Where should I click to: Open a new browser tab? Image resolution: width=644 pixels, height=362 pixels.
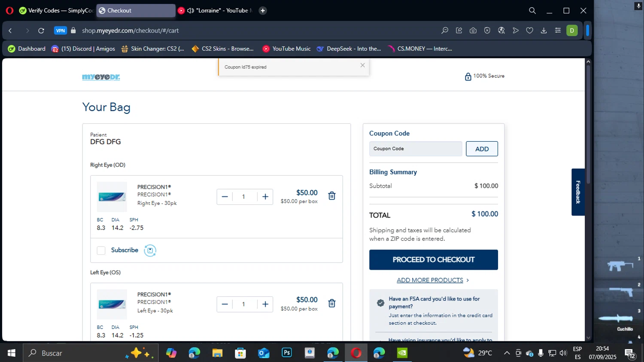263,10
